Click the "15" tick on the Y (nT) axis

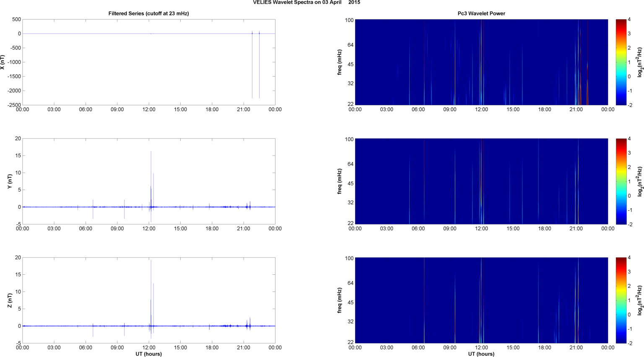pos(18,156)
